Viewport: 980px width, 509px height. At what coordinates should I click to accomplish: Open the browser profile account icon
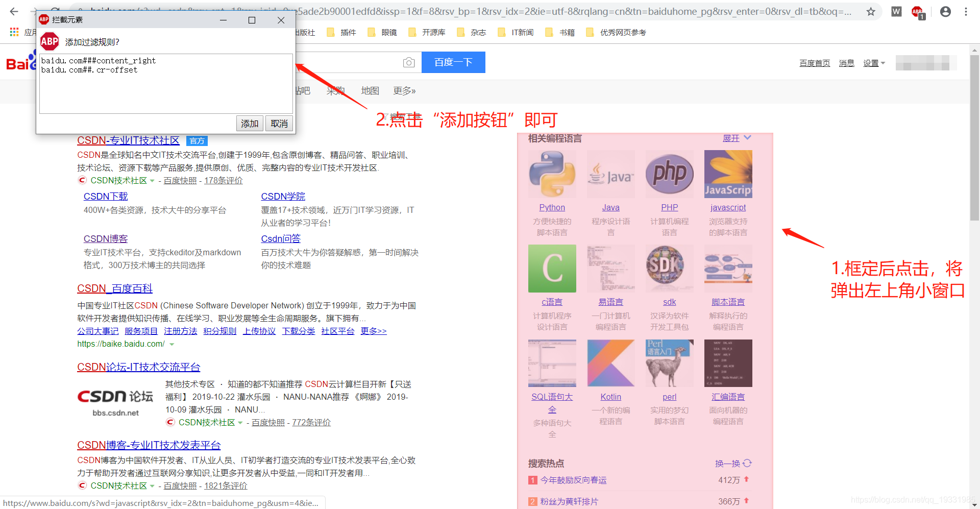click(945, 11)
